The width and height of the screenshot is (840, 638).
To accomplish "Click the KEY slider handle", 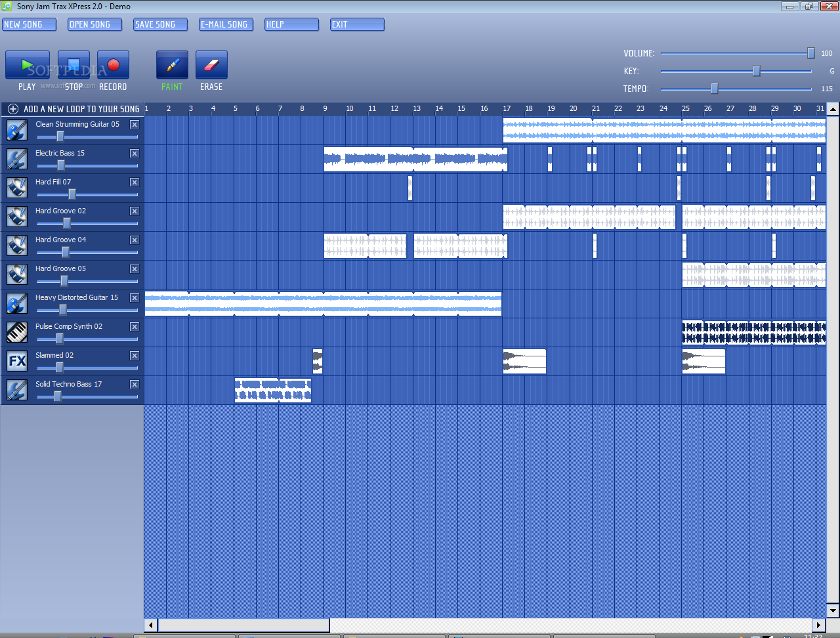I will coord(756,71).
